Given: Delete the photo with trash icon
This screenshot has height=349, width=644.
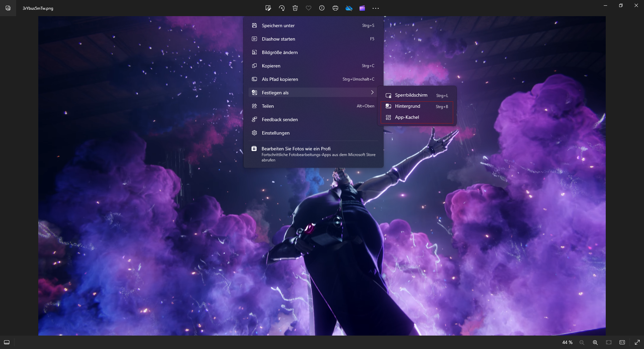Looking at the screenshot, I should coord(295,8).
